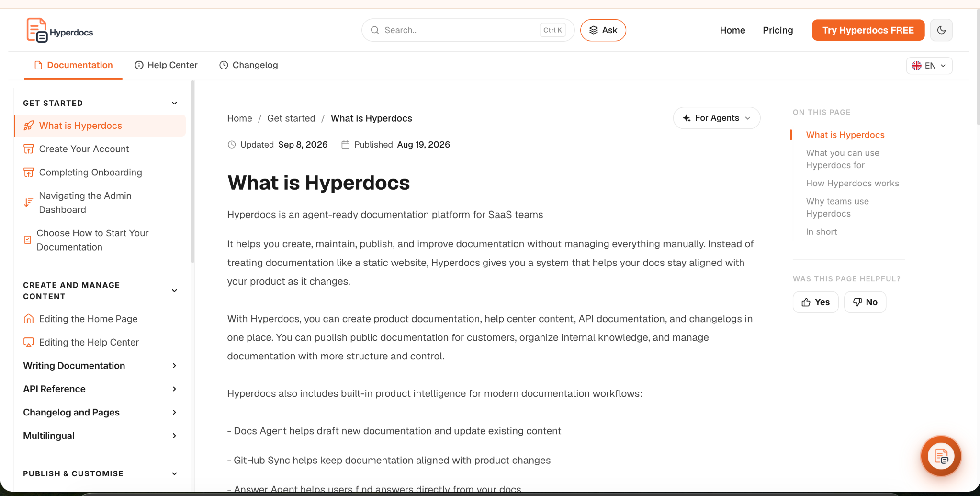Jump to How Hyperdocs works section
Viewport: 980px width, 496px height.
coord(852,184)
